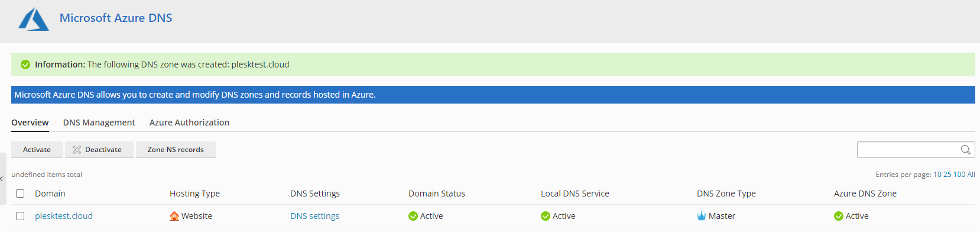980x232 pixels.
Task: Stay on the Overview tab
Action: [x=30, y=123]
